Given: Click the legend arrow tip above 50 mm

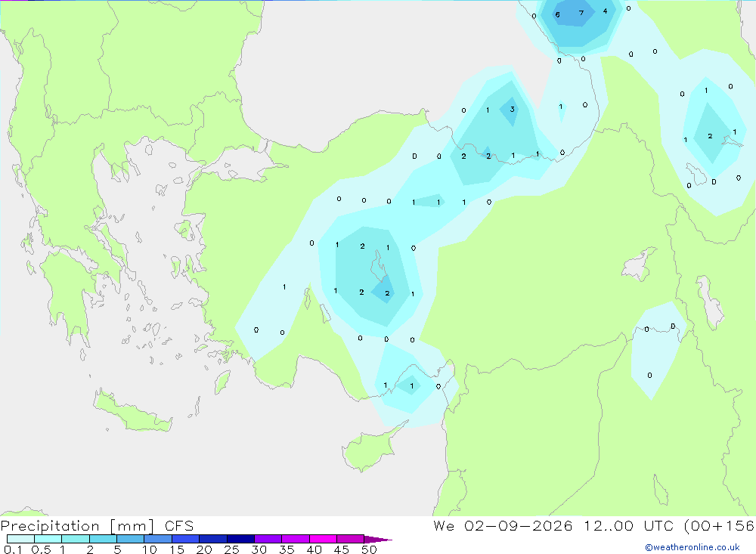Looking at the screenshot, I should (x=378, y=539).
